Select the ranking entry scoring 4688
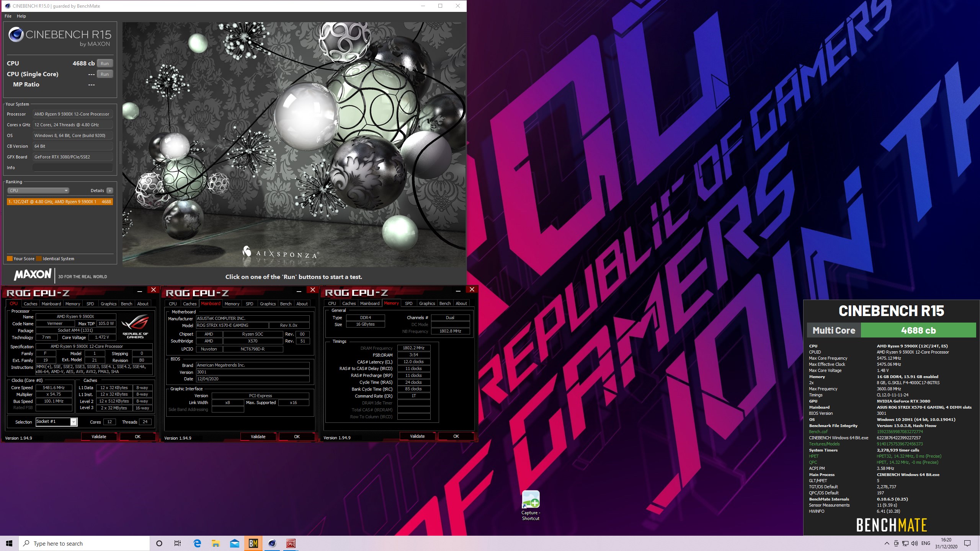This screenshot has height=551, width=980. coord(60,202)
